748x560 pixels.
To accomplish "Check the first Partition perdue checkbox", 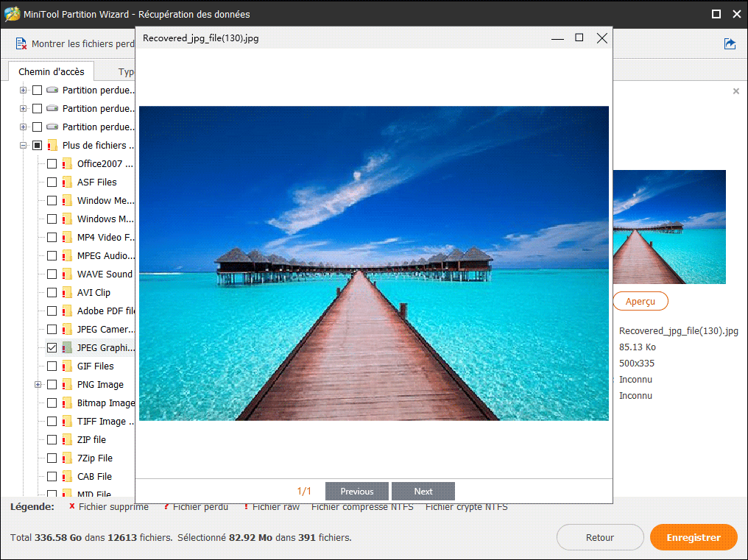I will pos(38,91).
